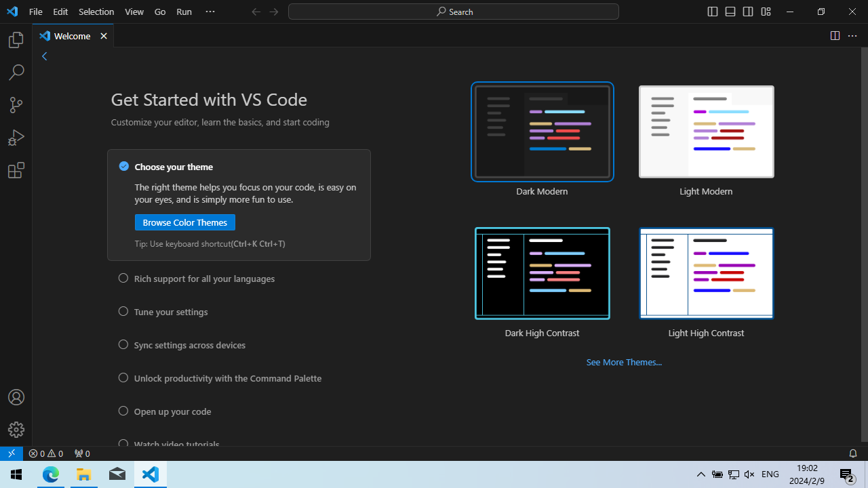Screen dimensions: 868x488
Task: Expand Rich support for all your languages
Action: click(x=204, y=279)
